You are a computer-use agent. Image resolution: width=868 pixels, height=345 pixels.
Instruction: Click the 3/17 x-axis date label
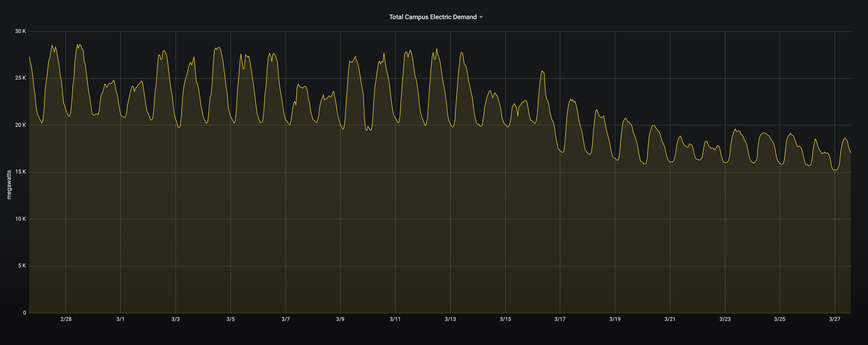pos(560,319)
